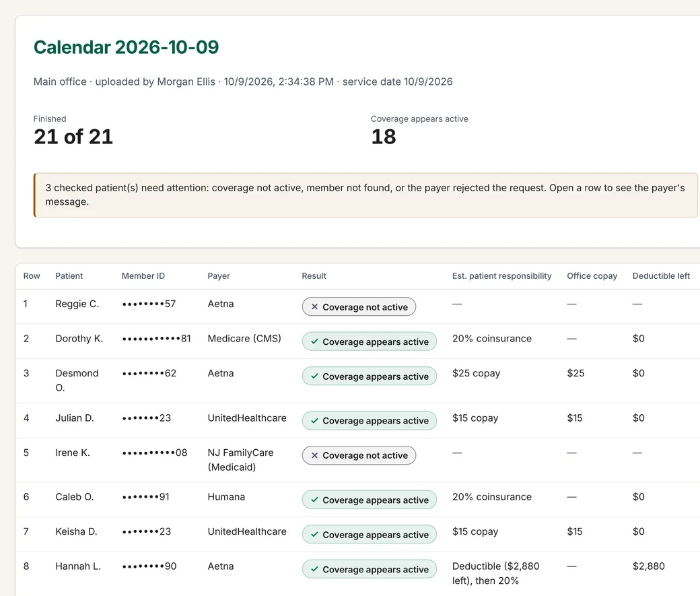This screenshot has width=700, height=596.
Task: Click Julian D.'s UnitedHealthcare payer cell
Action: click(x=247, y=418)
